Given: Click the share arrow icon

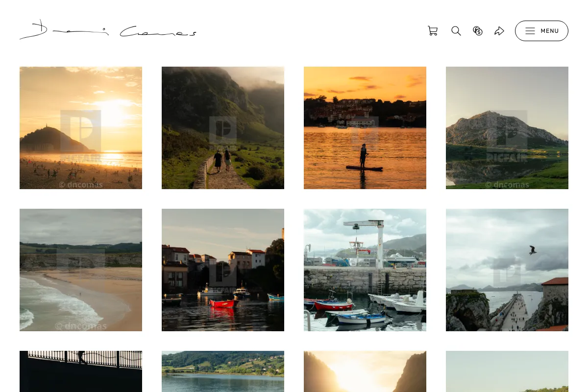Looking at the screenshot, I should click(x=499, y=31).
